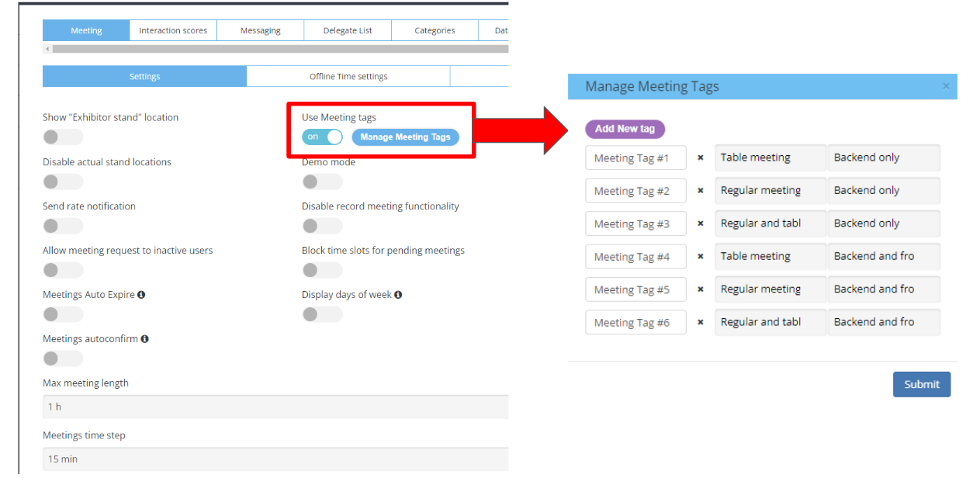Open Tag #5 Backend and frontend dropdown
The image size is (980, 478).
click(x=884, y=289)
